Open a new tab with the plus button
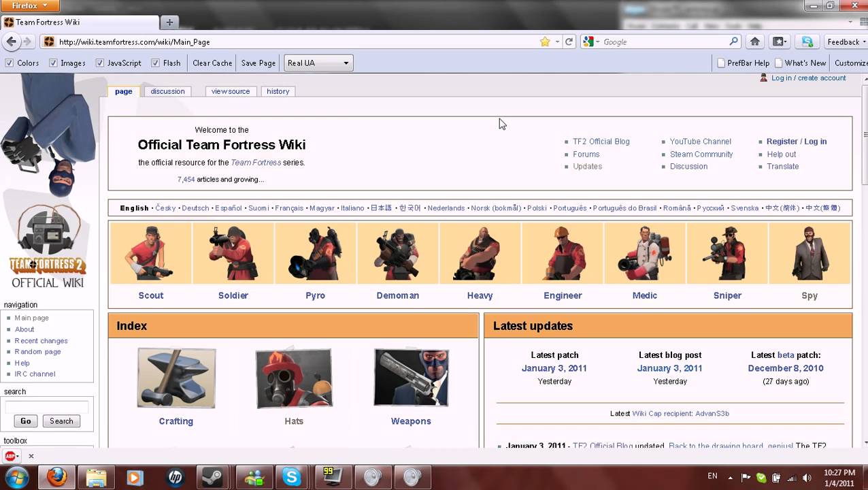Image resolution: width=868 pixels, height=490 pixels. [x=169, y=22]
